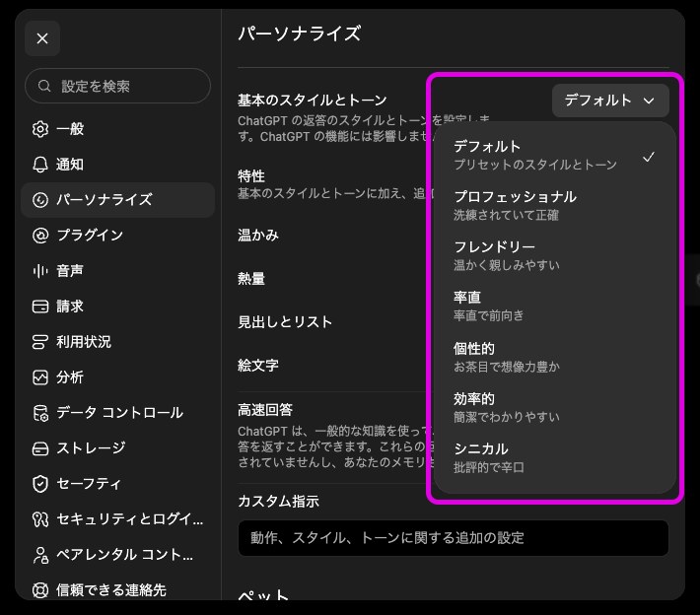
Task: Choose the 個性的 style option
Action: click(554, 357)
